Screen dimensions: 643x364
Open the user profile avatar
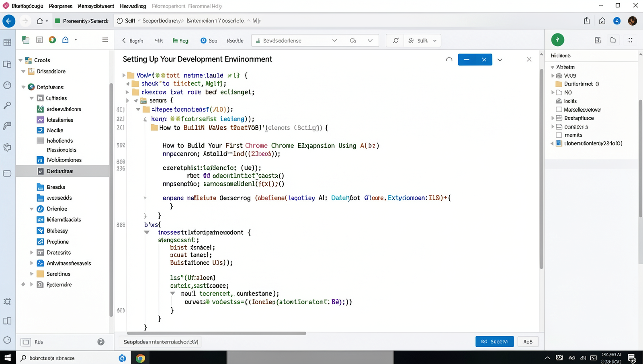pos(632,21)
